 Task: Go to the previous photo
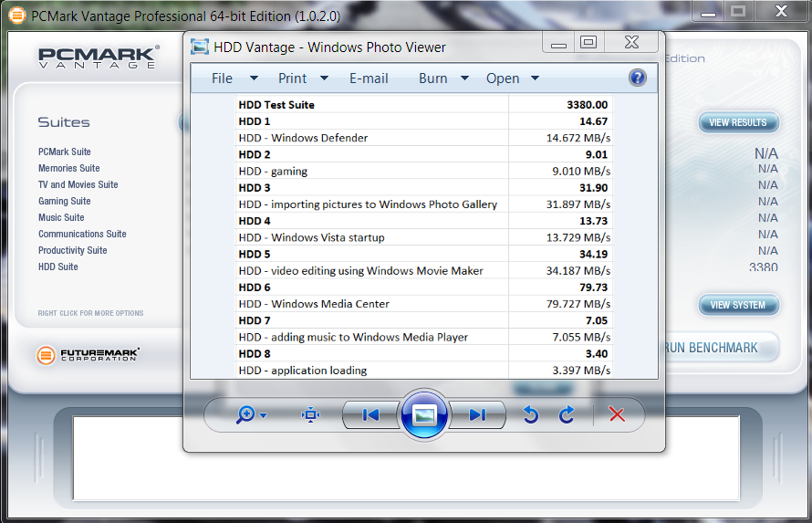pos(370,415)
